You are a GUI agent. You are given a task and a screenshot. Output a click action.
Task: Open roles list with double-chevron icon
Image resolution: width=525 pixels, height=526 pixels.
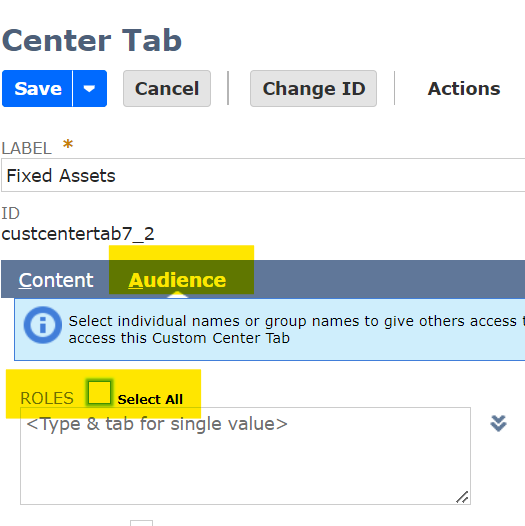[498, 423]
